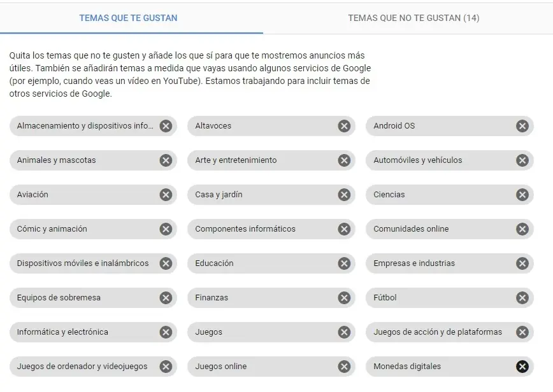Remove the Altavoces topic chip
The image size is (553, 392).
pyautogui.click(x=344, y=126)
